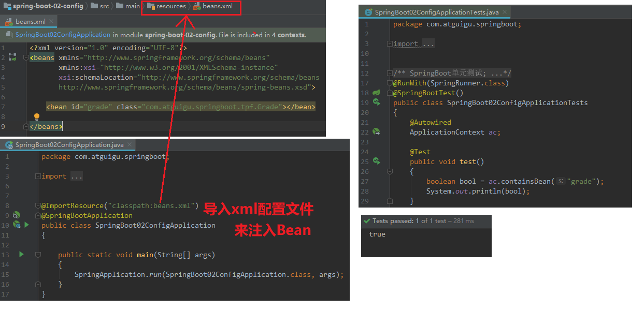Run SpringBoot02ConfigApplicationTests class from gutter

pyautogui.click(x=377, y=102)
